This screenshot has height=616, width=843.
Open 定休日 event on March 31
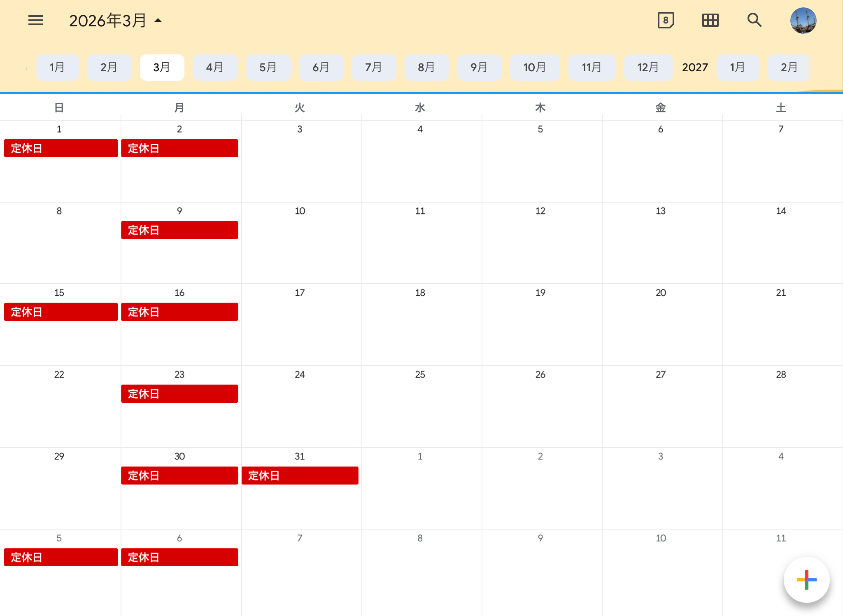(300, 476)
